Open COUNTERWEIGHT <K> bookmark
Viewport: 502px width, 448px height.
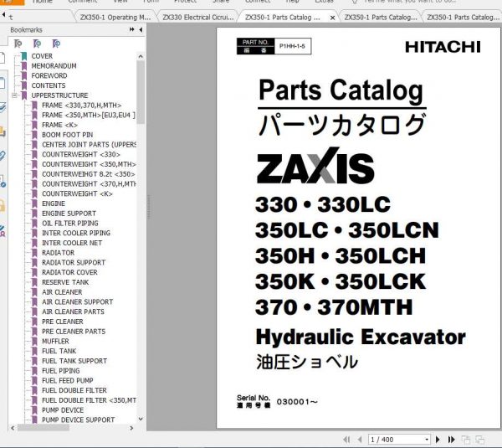(x=77, y=194)
